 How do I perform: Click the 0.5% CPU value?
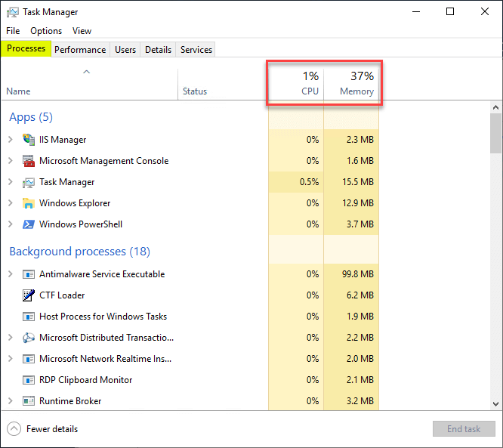tap(309, 182)
